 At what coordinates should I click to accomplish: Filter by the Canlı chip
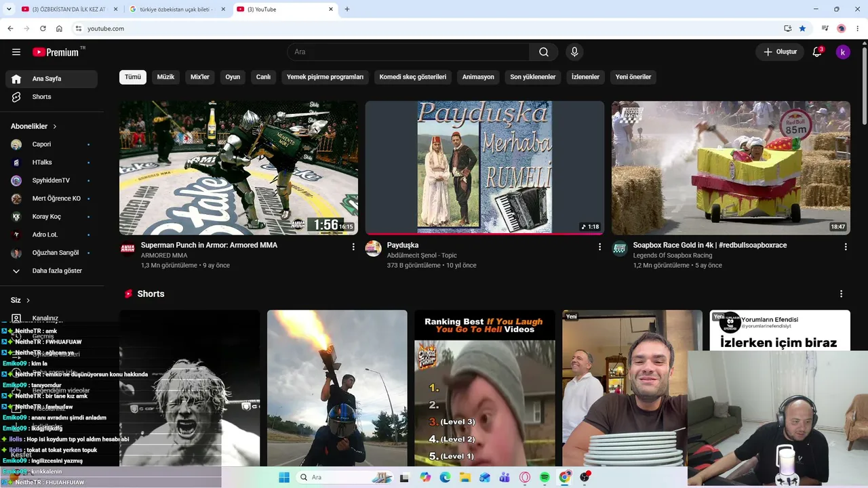point(263,77)
